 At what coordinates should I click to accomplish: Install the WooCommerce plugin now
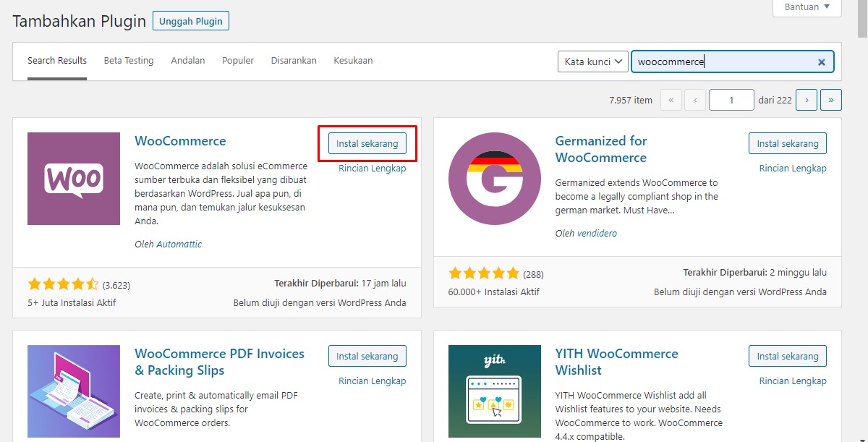[x=367, y=143]
